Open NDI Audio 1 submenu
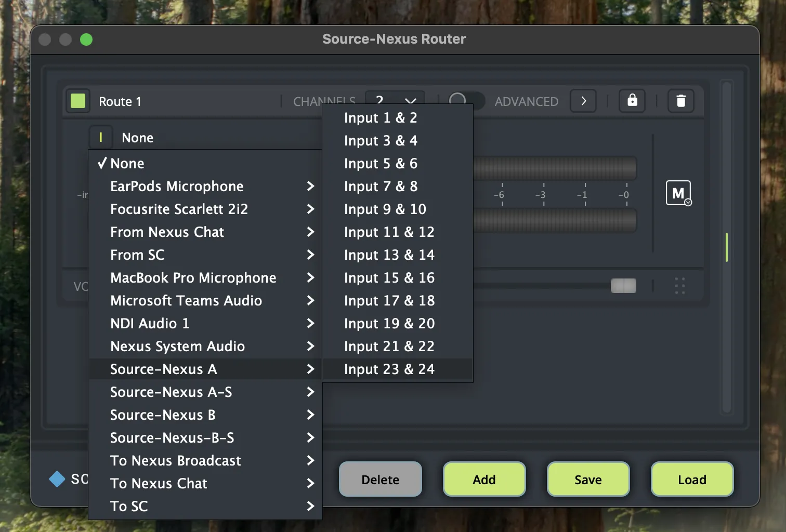The height and width of the screenshot is (532, 786). 205,323
